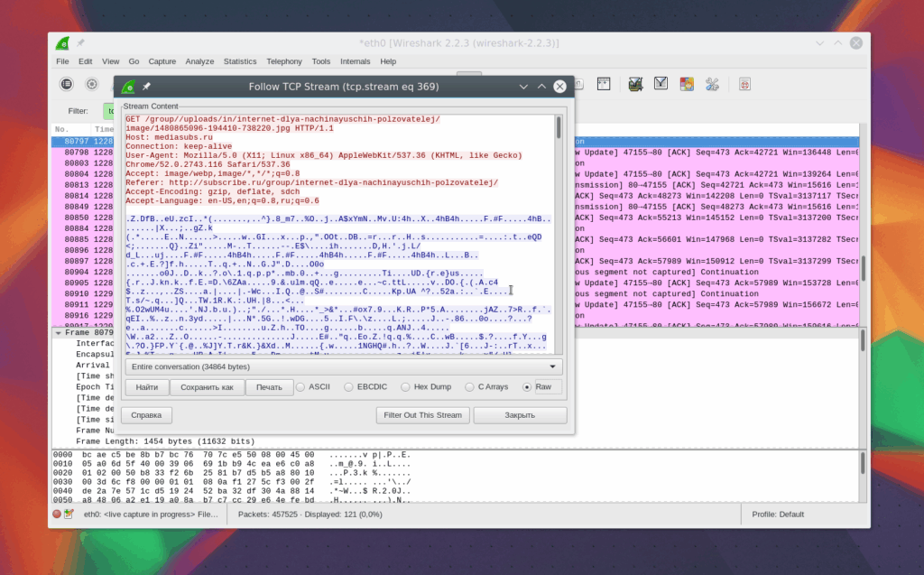Screen dimensions: 924x575
Task: Open the capture filters toolbar icon
Action: [635, 84]
